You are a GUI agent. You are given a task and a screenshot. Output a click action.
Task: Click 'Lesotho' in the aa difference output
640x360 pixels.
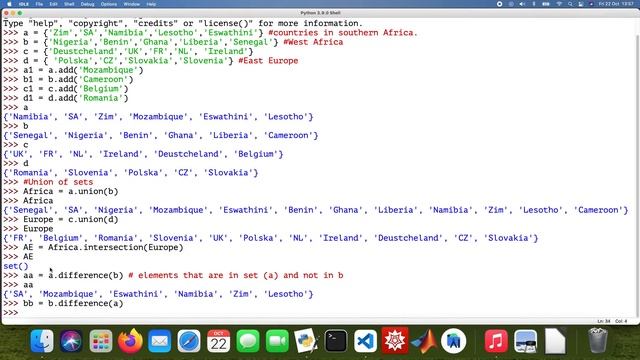[x=286, y=294]
